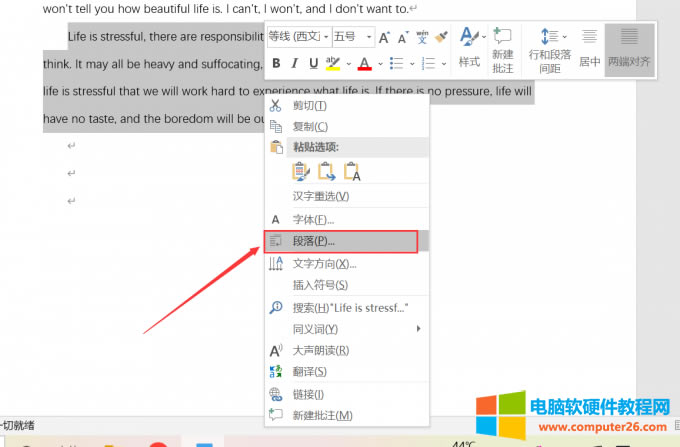Viewport: 680px width, 447px height.
Task: Open the 段落(P)... paragraph dialog
Action: (346, 241)
